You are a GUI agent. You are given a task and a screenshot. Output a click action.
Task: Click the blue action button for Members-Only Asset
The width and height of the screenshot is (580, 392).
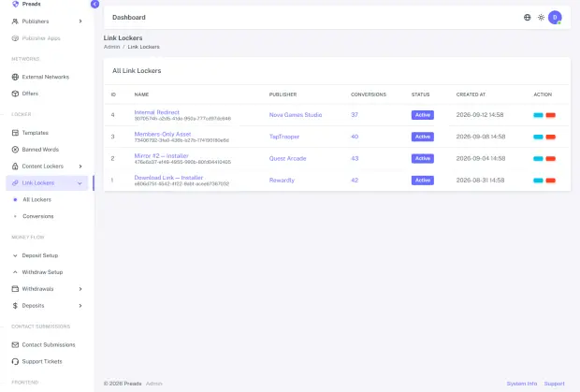(x=538, y=137)
